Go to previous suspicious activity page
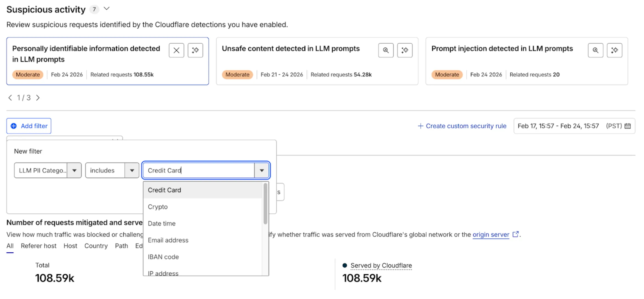644x299 pixels. [10, 98]
